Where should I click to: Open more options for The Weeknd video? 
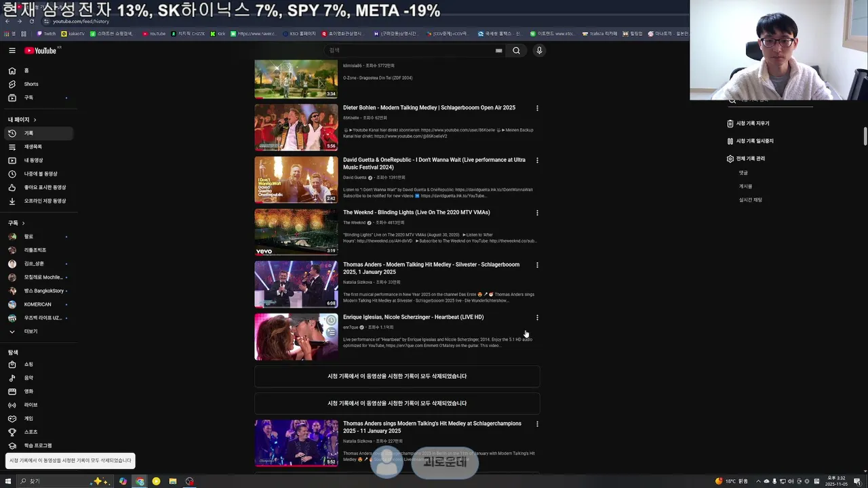click(x=537, y=213)
